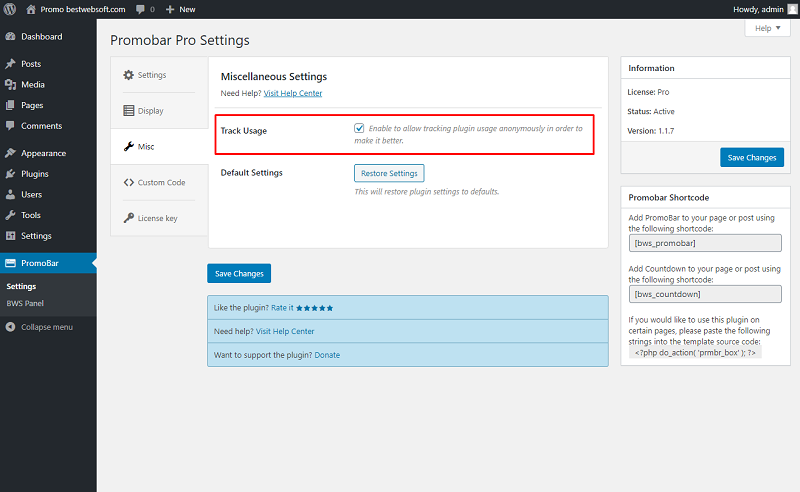Click the [bws_countdown] shortcode field
The image size is (800, 492).
pos(705,294)
